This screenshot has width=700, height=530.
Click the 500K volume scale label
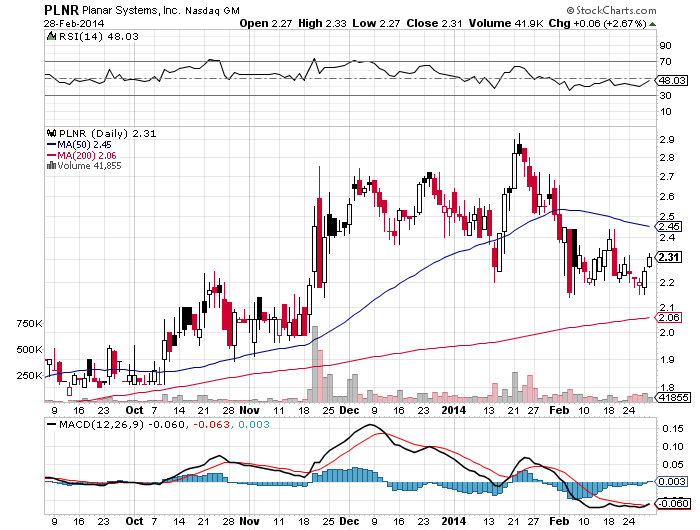tap(29, 350)
